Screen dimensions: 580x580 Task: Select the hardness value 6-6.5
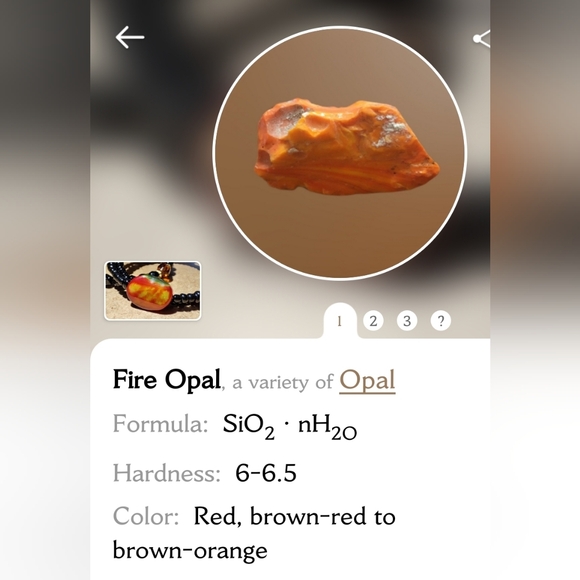coord(266,473)
